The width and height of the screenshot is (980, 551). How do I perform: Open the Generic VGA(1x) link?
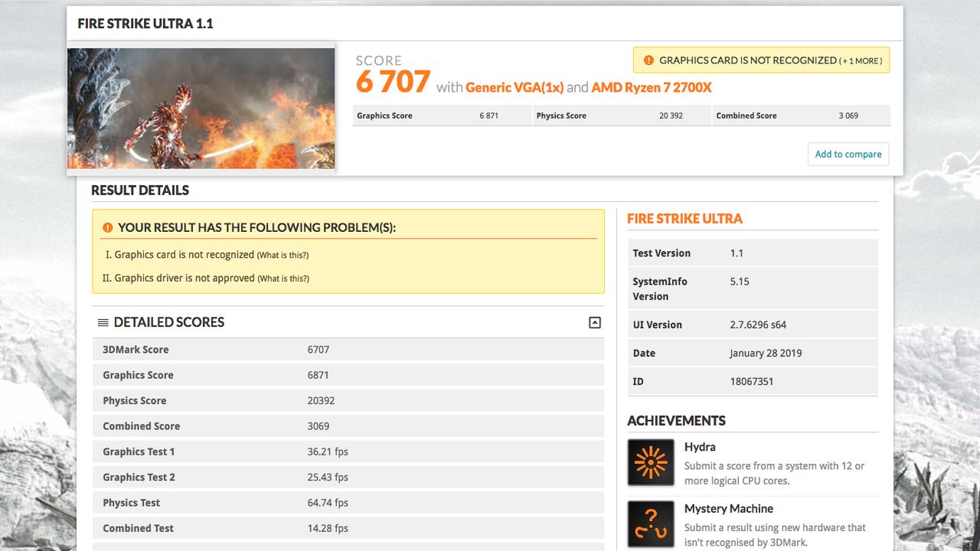tap(514, 87)
